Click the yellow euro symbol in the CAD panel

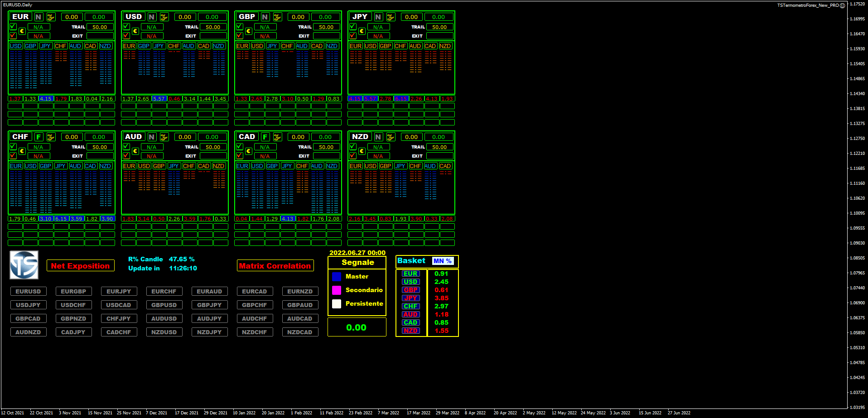tap(248, 151)
